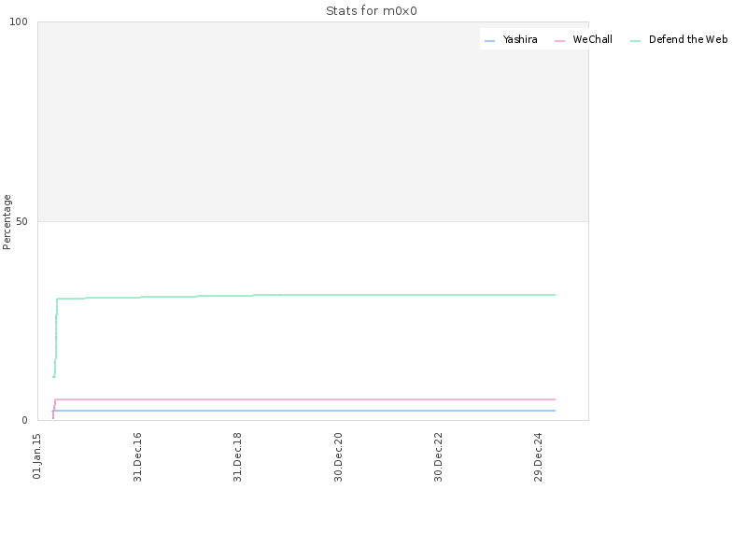Click the blue Yashira legend swatch
The height and width of the screenshot is (560, 747).
coord(489,41)
